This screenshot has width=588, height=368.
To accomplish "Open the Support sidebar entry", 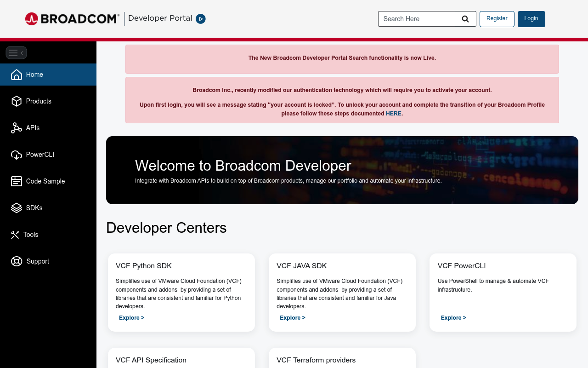I will [48, 261].
